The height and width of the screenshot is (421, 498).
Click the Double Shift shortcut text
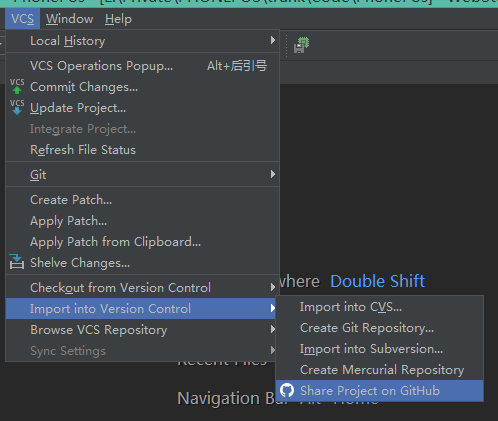click(378, 281)
